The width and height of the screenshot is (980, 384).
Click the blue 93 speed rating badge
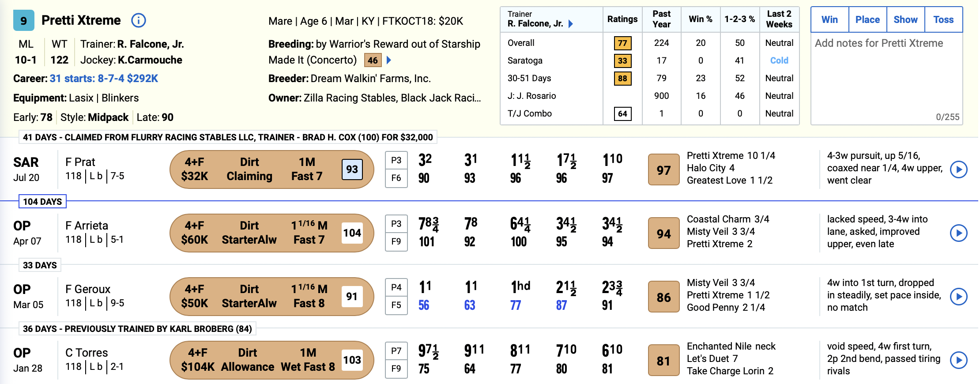(352, 169)
